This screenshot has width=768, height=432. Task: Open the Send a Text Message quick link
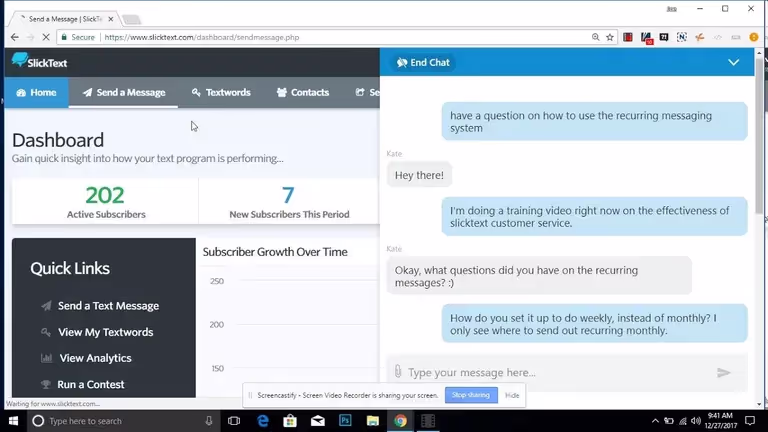tap(108, 306)
